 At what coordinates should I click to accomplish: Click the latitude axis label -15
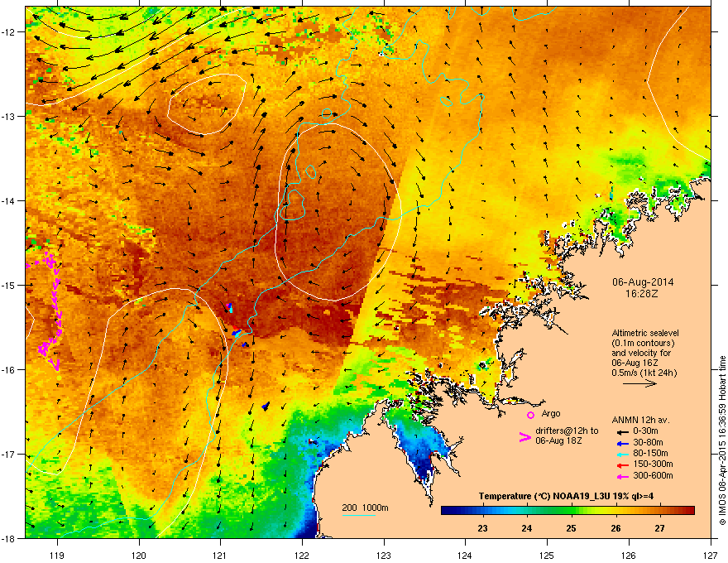pyautogui.click(x=9, y=285)
